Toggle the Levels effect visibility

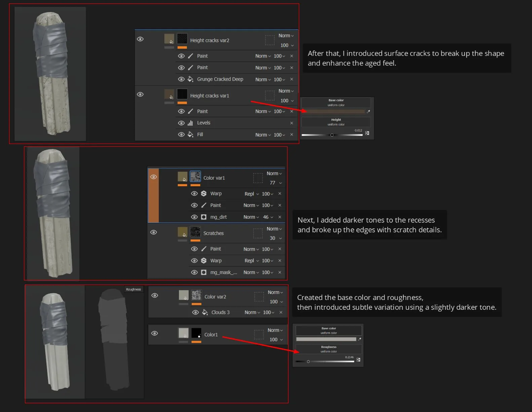tap(181, 123)
